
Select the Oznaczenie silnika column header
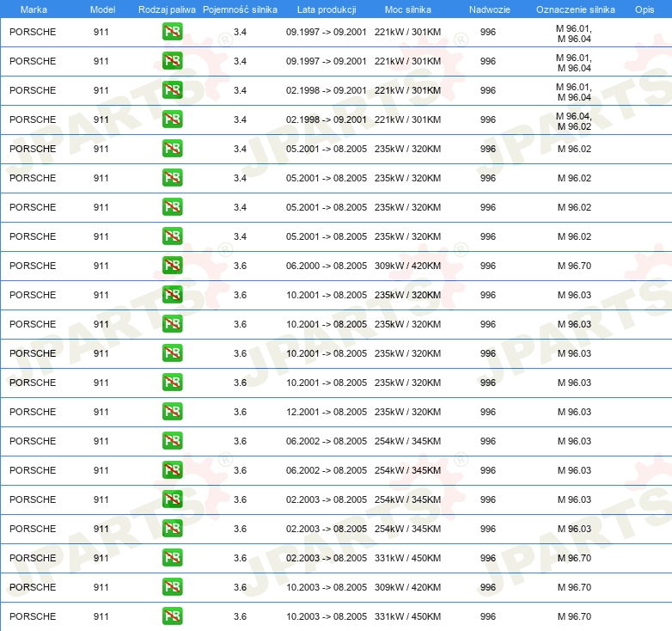[x=575, y=9]
